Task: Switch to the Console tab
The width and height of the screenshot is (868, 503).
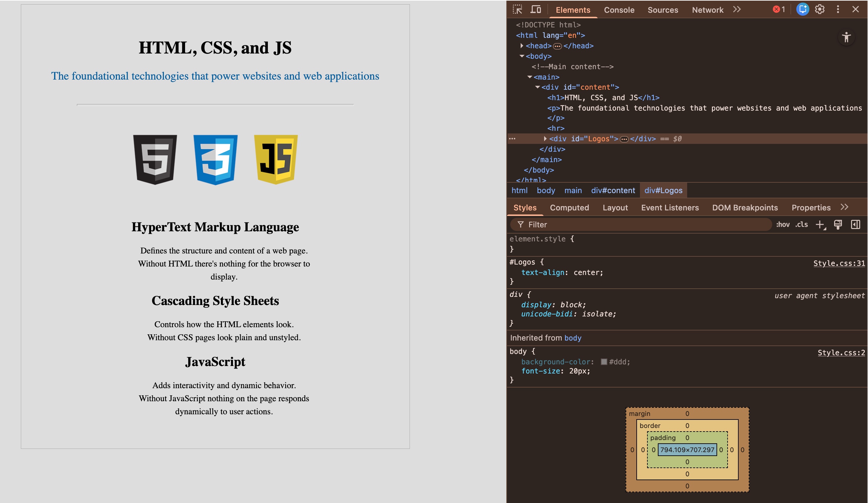Action: (x=619, y=10)
